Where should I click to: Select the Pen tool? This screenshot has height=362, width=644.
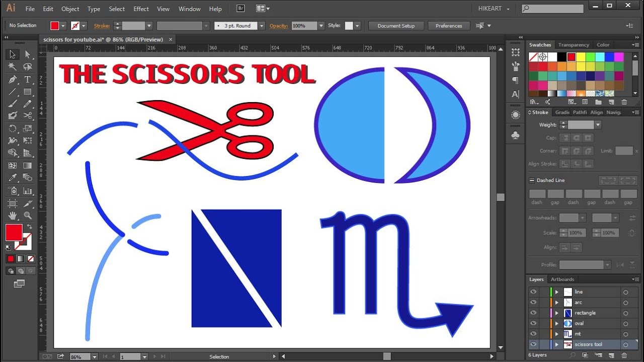(13, 79)
